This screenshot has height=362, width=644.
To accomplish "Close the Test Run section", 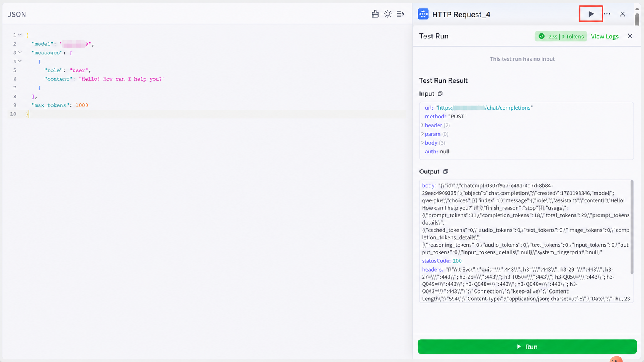I will tap(630, 36).
